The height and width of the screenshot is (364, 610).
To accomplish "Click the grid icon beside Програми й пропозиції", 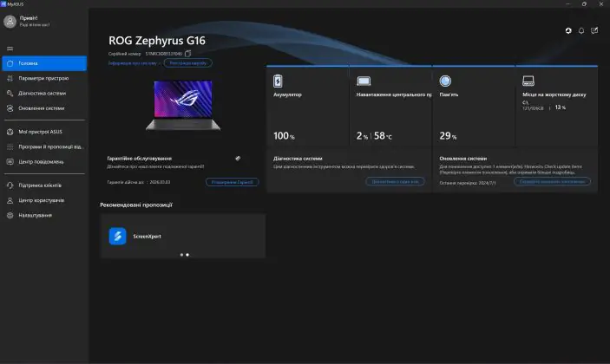I will pos(10,146).
